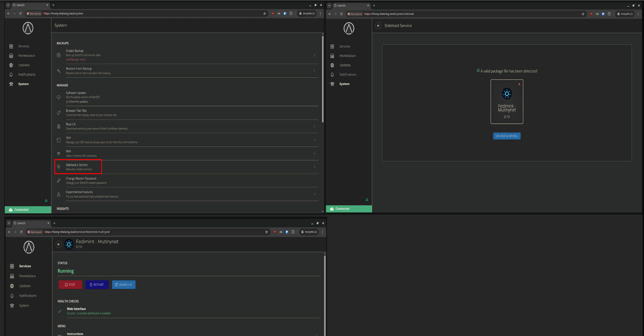Click Restore From Backup wrench icon
This screenshot has height=336, width=644.
59,71
